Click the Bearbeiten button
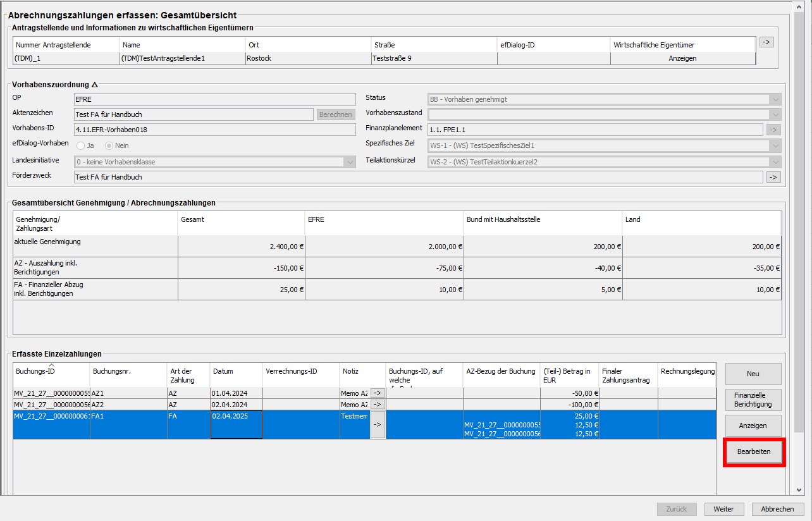Viewport: 812px width, 521px height. click(753, 452)
